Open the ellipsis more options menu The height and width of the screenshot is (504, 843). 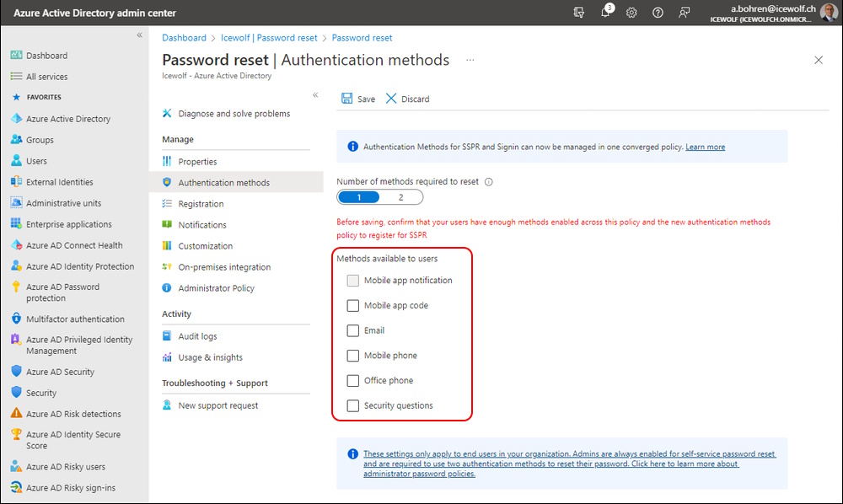(x=470, y=60)
